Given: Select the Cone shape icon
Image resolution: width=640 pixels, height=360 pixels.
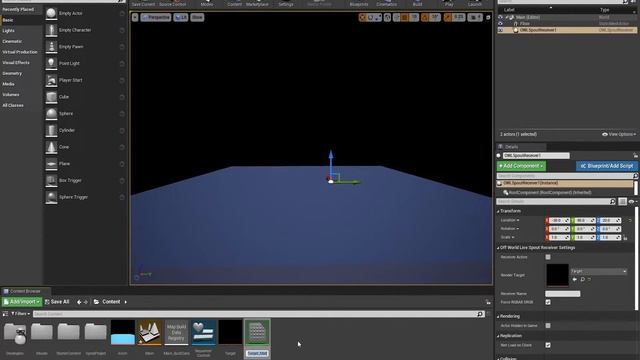Looking at the screenshot, I should tap(51, 147).
